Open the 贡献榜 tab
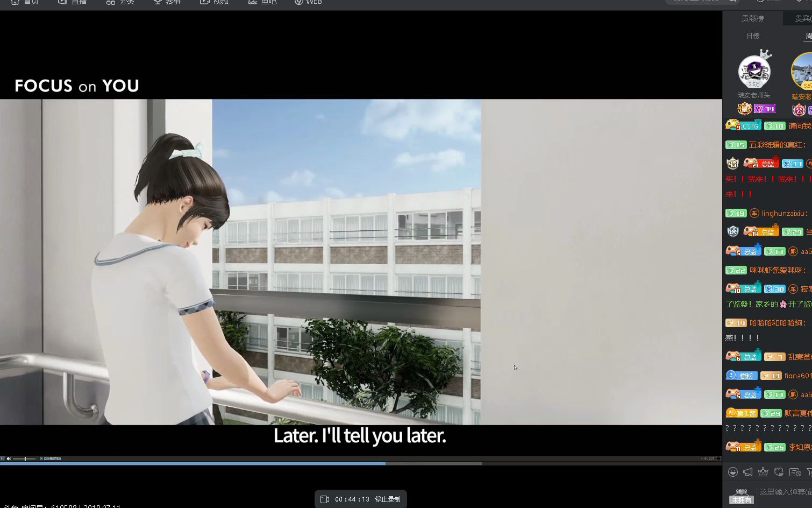This screenshot has width=812, height=508. click(x=752, y=18)
